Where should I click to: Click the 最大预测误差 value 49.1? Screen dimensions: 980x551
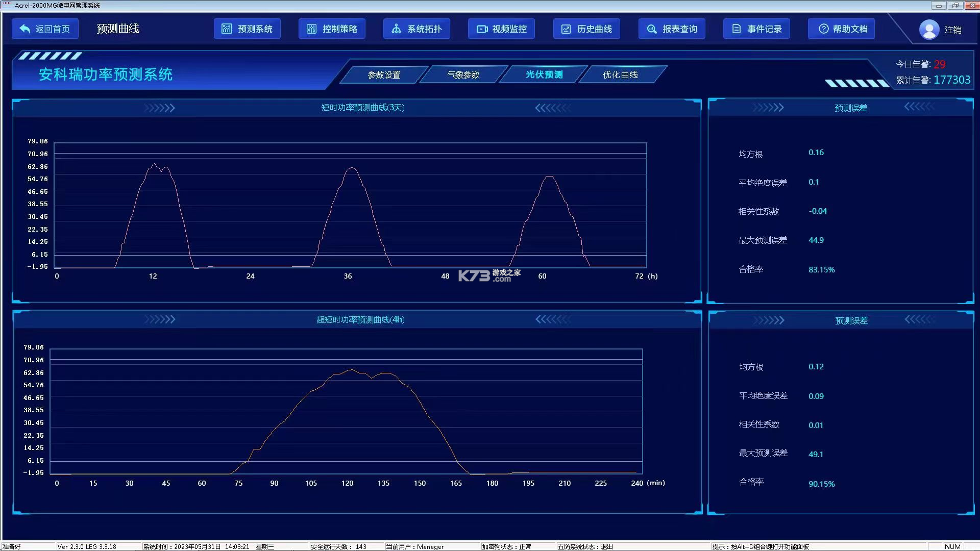816,454
